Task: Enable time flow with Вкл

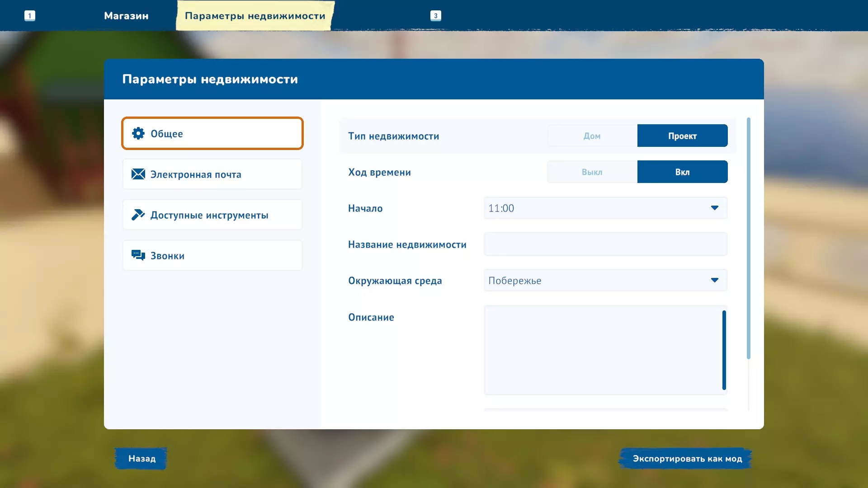Action: (682, 172)
